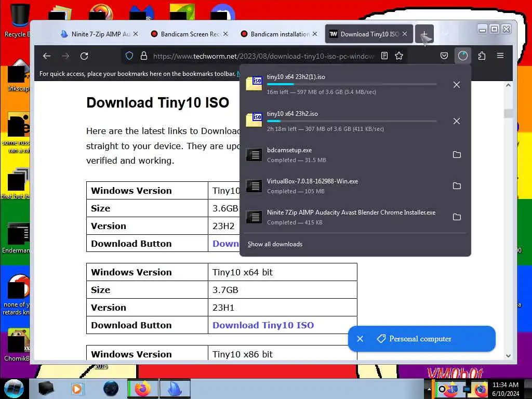Click the partially hidden 23H2 download link

click(225, 244)
